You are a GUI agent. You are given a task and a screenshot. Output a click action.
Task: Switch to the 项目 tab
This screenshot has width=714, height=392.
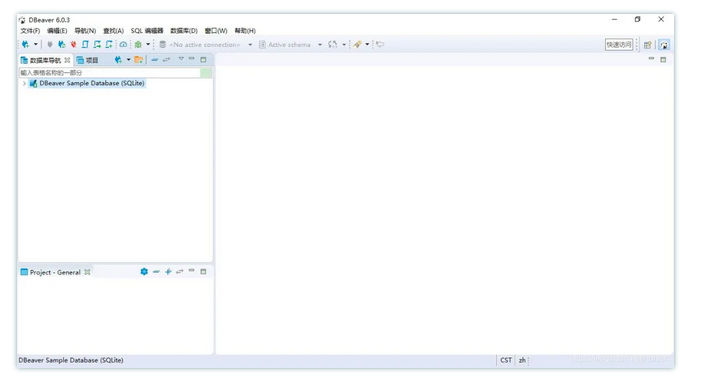87,60
